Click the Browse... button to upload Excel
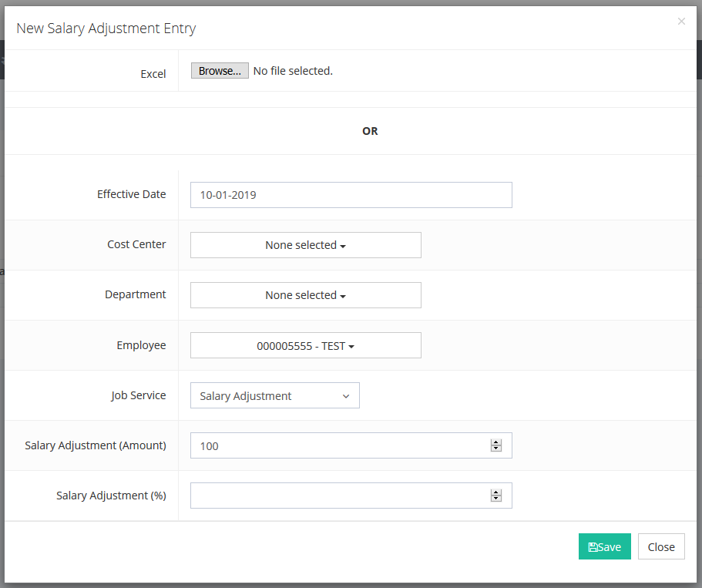 [x=220, y=71]
